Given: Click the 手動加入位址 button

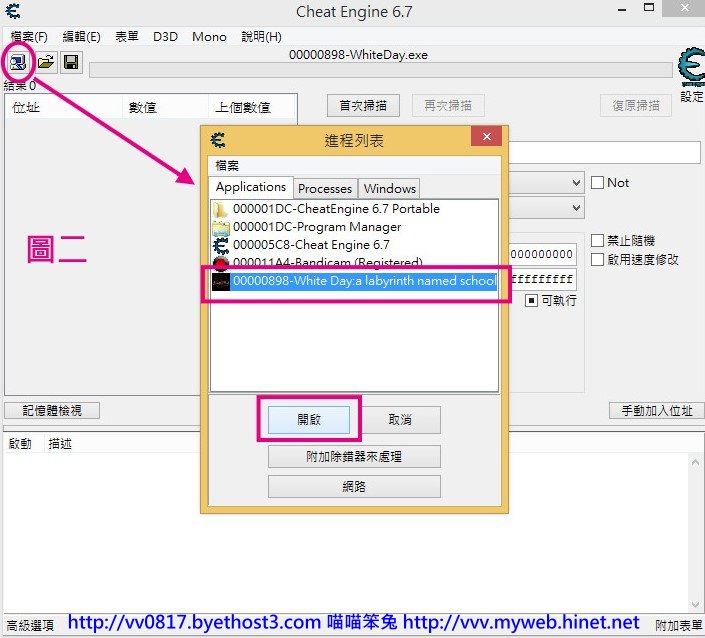Looking at the screenshot, I should click(x=657, y=410).
